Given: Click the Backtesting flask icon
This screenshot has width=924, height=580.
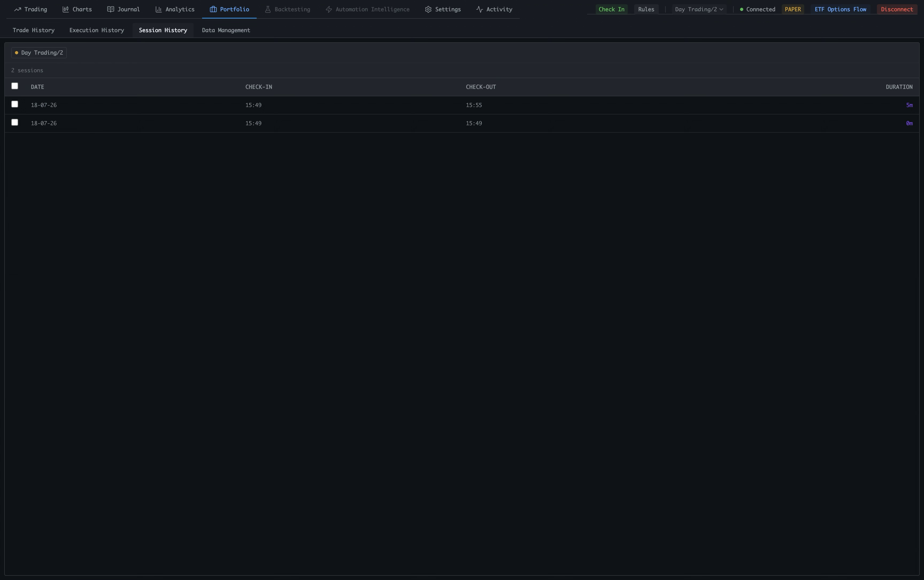Looking at the screenshot, I should click(268, 9).
